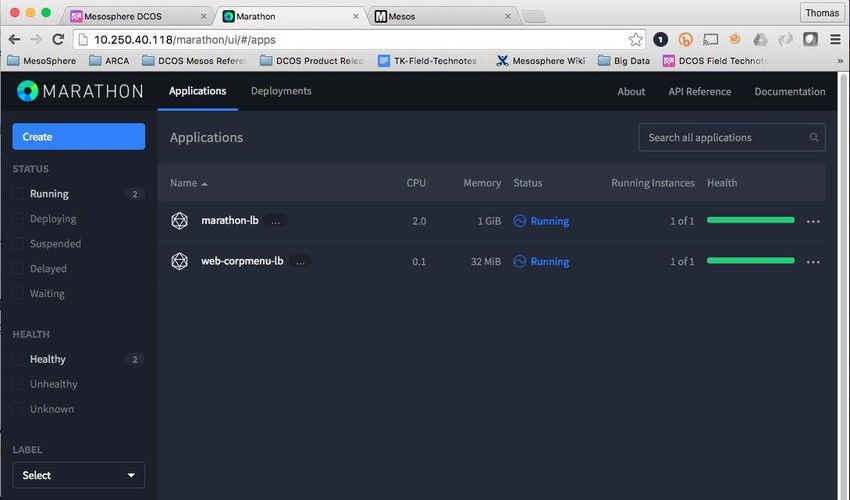Toggle the Unknown health filter checkbox

click(17, 409)
